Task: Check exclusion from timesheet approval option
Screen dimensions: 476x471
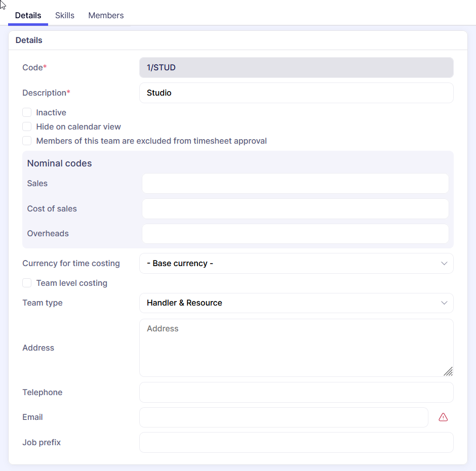Action: [x=27, y=141]
